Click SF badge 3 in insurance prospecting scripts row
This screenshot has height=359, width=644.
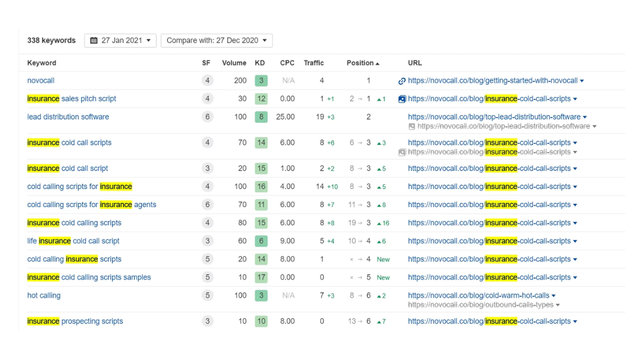[x=207, y=321]
